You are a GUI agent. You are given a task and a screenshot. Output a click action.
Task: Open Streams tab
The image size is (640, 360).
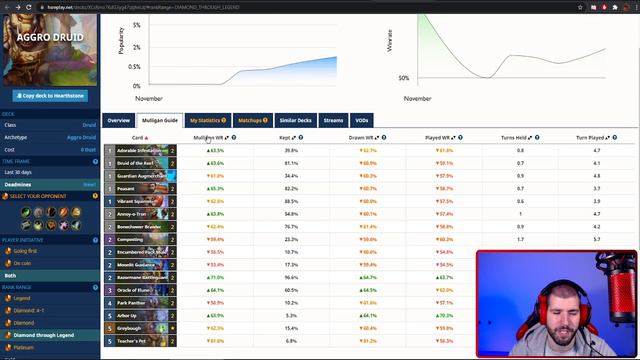point(333,120)
